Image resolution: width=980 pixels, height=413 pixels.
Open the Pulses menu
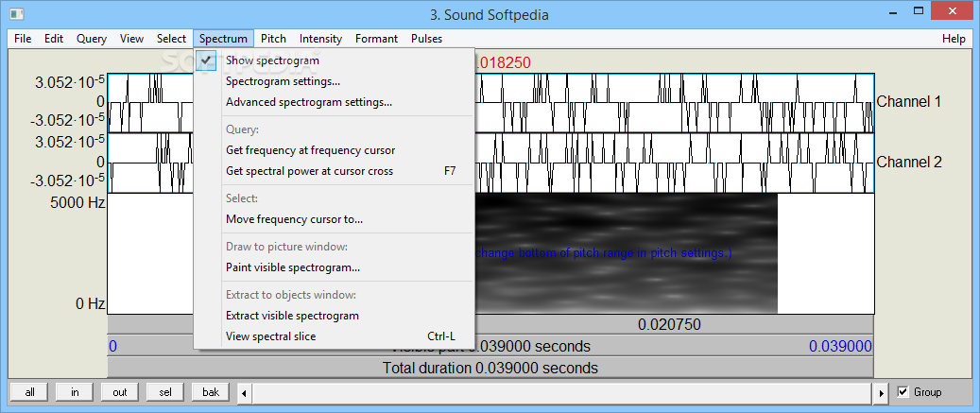427,39
